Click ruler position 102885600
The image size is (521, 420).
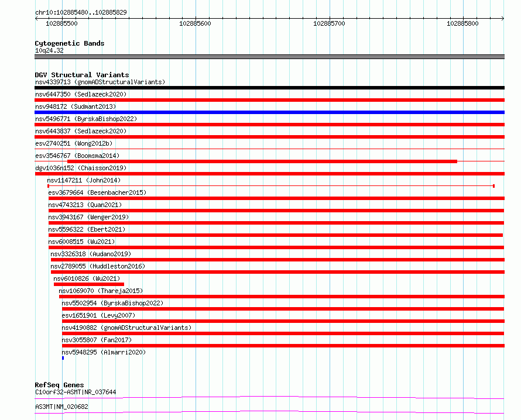(x=195, y=23)
